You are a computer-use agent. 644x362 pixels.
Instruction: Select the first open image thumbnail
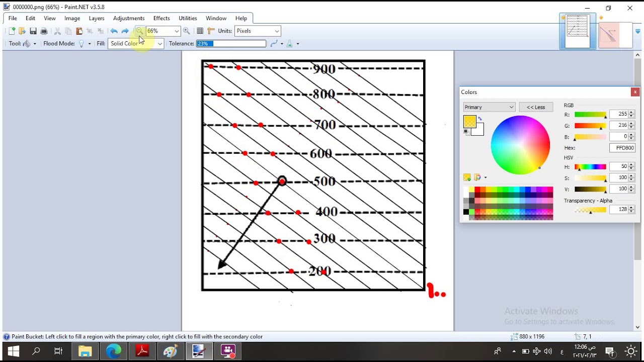point(578,31)
